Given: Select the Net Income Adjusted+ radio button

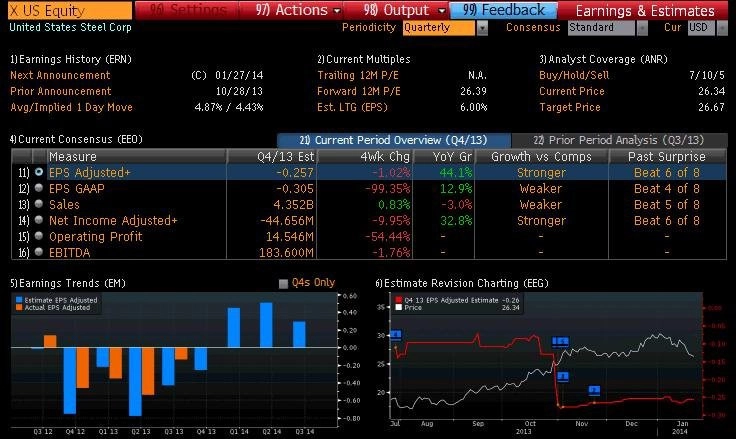Looking at the screenshot, I should pyautogui.click(x=39, y=220).
